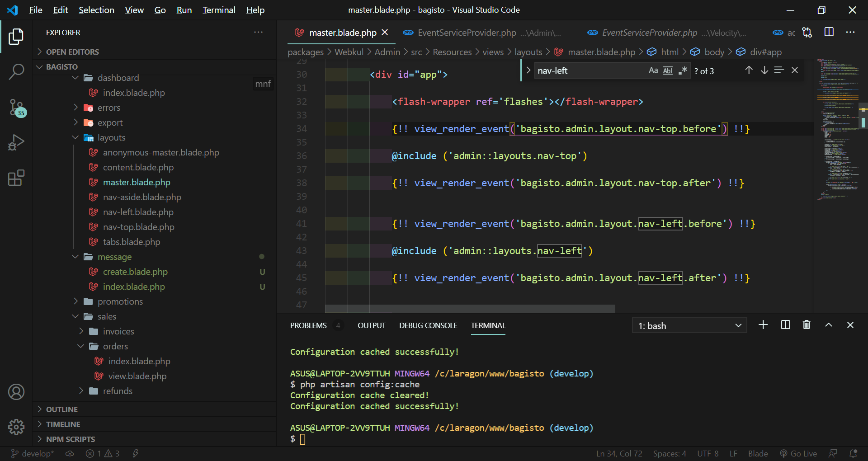
Task: Open Source Control view with 35 badge
Action: click(17, 108)
